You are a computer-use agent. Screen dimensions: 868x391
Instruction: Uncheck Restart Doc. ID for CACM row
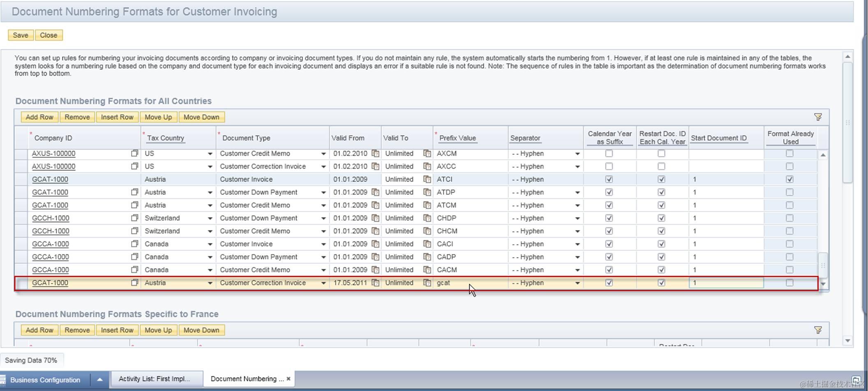point(661,269)
